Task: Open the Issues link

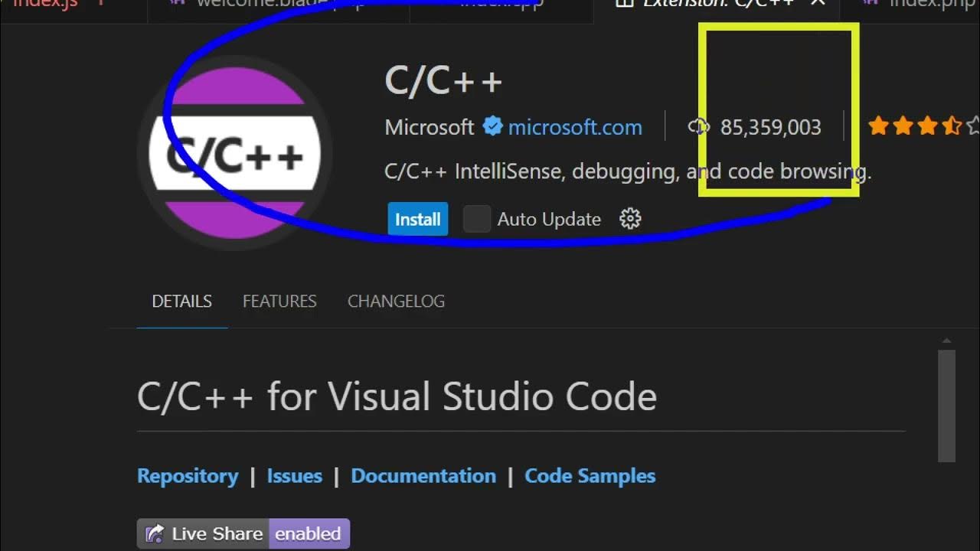Action: [x=294, y=476]
